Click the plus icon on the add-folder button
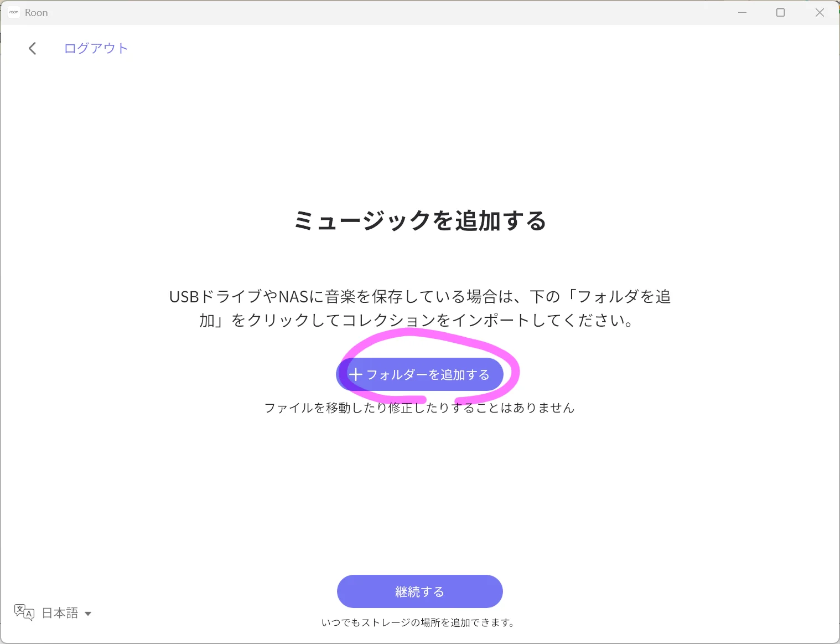840x644 pixels. pyautogui.click(x=355, y=375)
